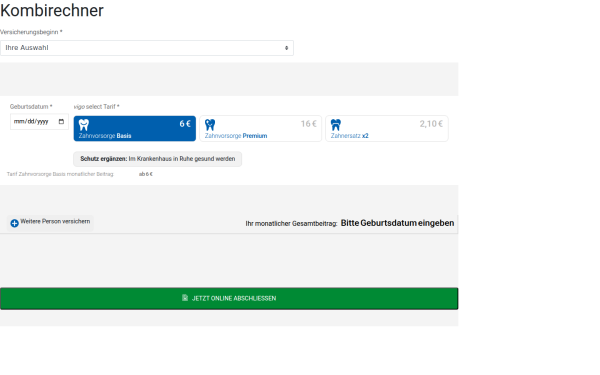This screenshot has width=600, height=375.
Task: Click 'Ihr monatlicher Gesamtbeitrag' label
Action: coord(291,223)
